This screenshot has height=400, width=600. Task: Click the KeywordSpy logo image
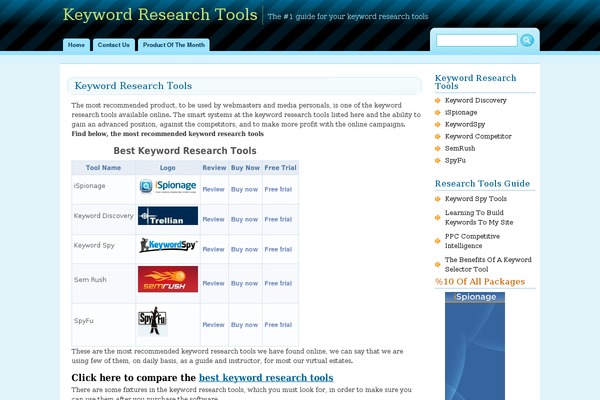point(168,245)
